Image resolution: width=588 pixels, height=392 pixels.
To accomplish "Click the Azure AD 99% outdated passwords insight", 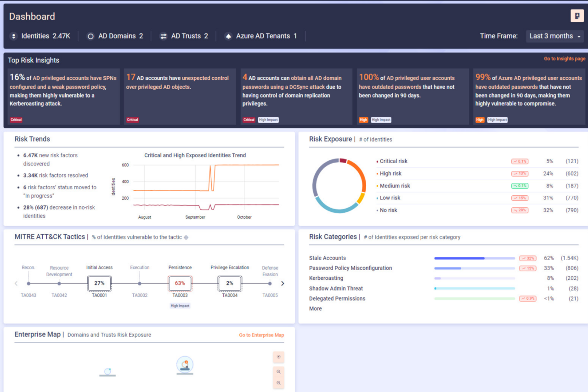I will pos(529,97).
